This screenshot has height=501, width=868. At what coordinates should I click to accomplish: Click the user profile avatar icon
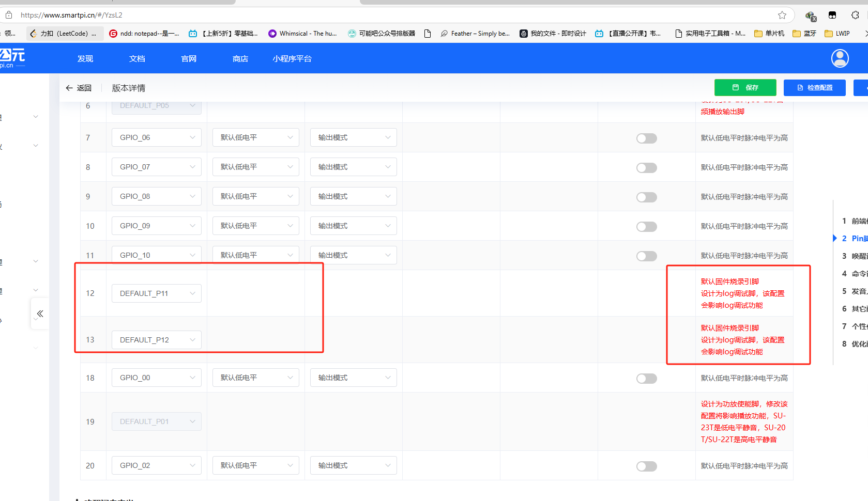840,58
